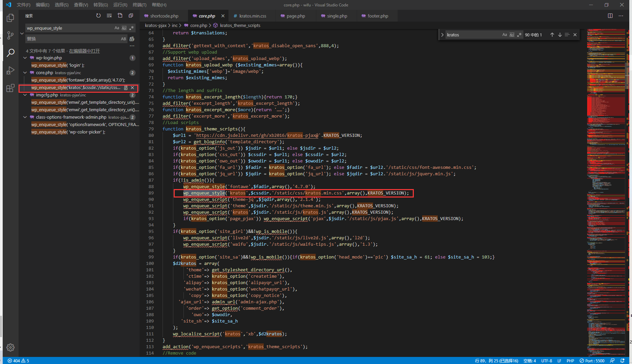Viewport: 632px width, 364px height.
Task: Toggle Match Case in editor find widget
Action: point(505,35)
